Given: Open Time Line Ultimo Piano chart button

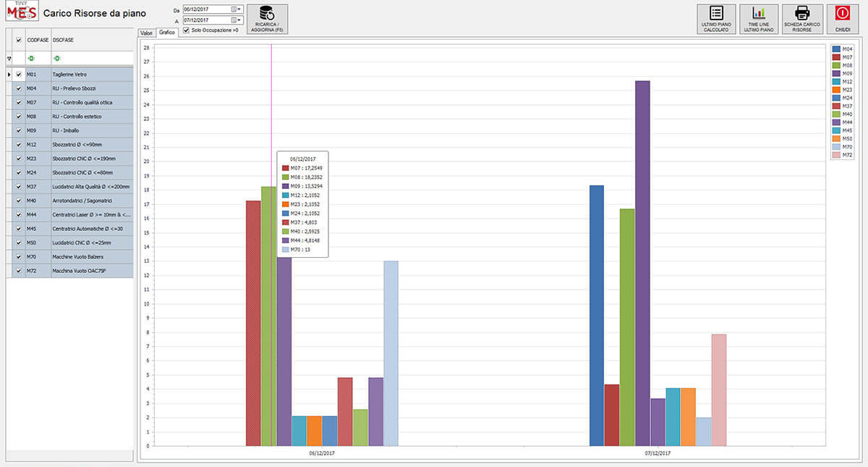Looking at the screenshot, I should click(759, 19).
